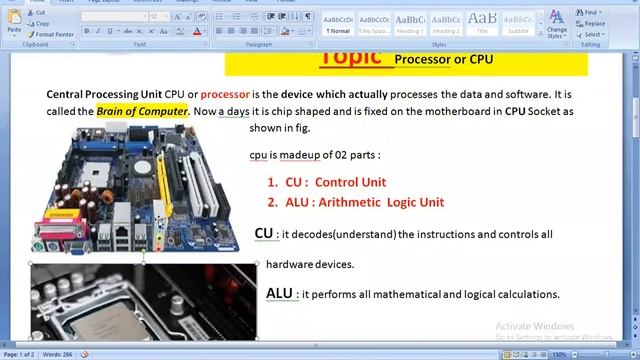Click the Copy command
This screenshot has height=360, width=640.
(38, 24)
